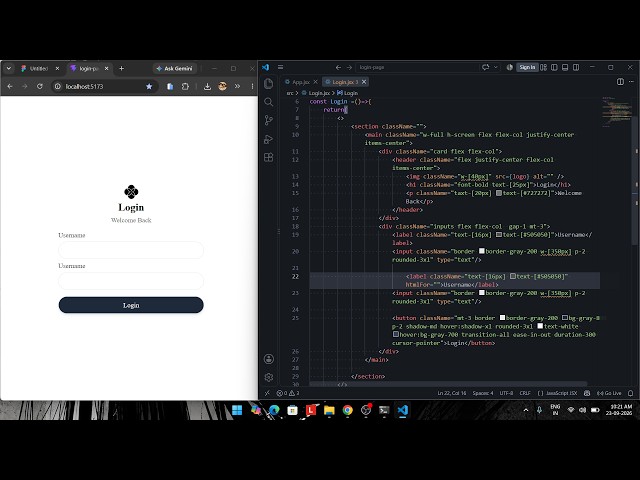640x480 pixels.
Task: Open File Explorer from taskbar
Action: pos(329,410)
